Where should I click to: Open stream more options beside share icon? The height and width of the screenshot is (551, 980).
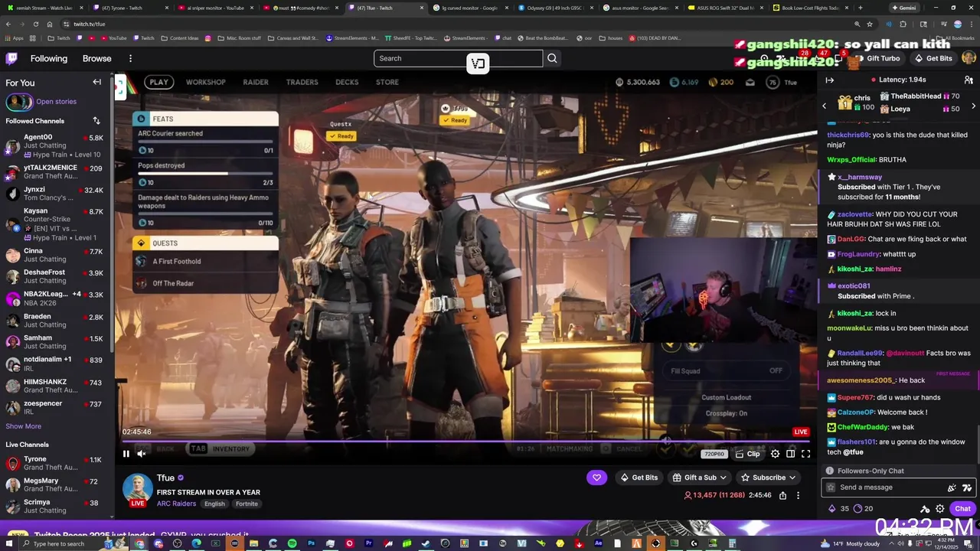(x=798, y=495)
